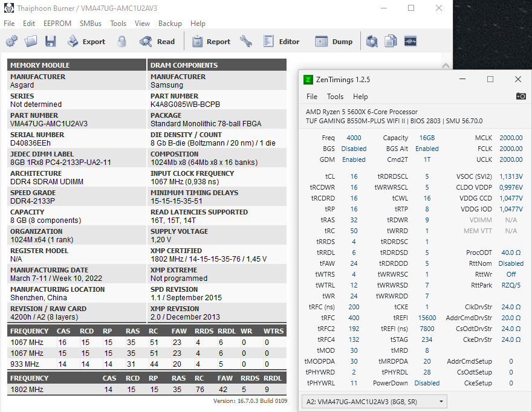The image size is (532, 412).
Task: Click the Capacity 16GB value
Action: coord(427,138)
